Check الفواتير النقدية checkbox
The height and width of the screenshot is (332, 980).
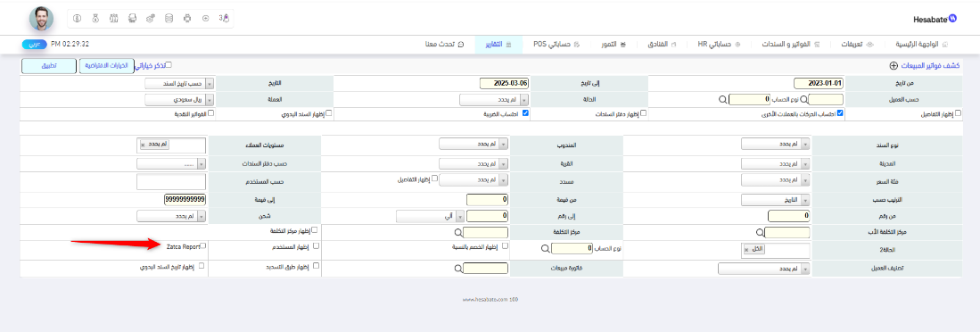tap(210, 113)
